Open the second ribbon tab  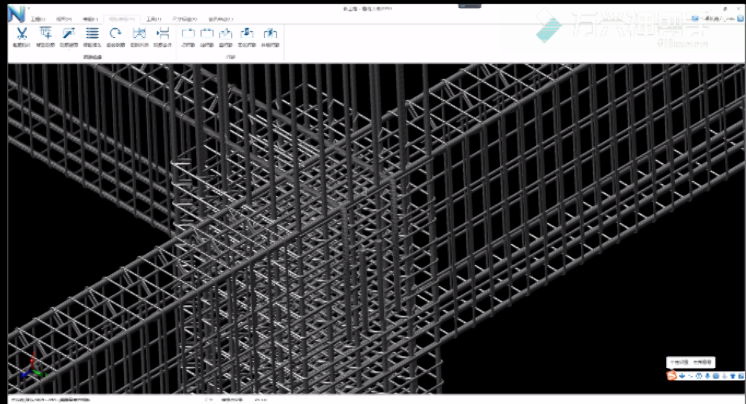(x=64, y=19)
